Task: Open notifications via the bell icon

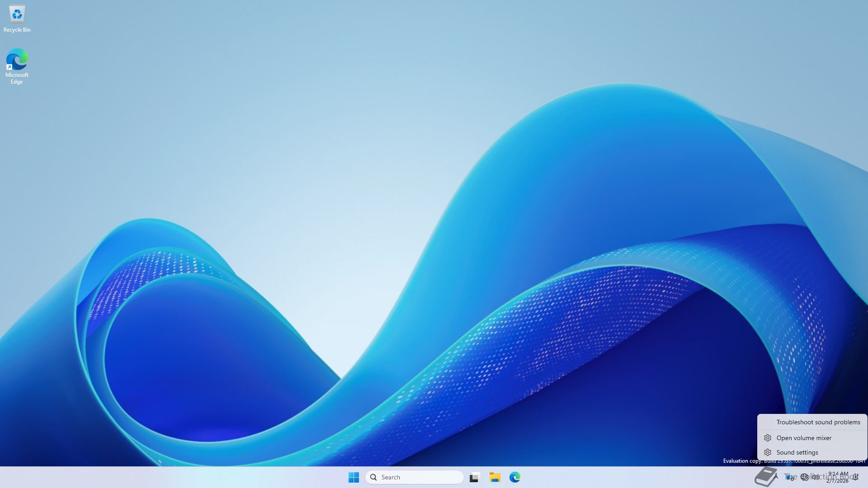Action: 856,477
